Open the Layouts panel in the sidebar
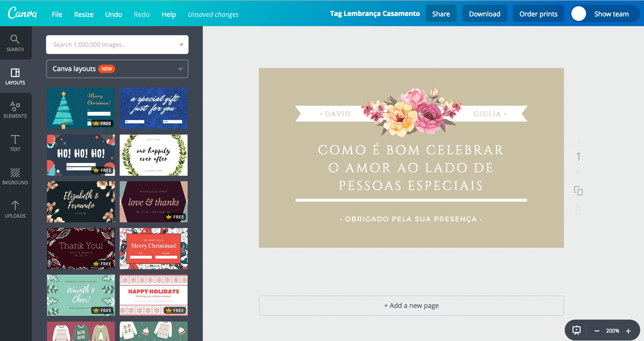The width and height of the screenshot is (644, 341). (x=15, y=76)
